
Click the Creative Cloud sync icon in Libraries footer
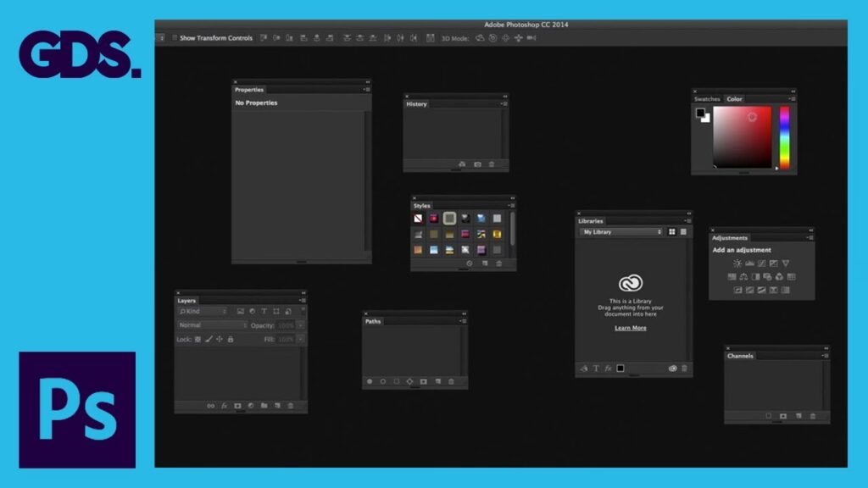(673, 369)
